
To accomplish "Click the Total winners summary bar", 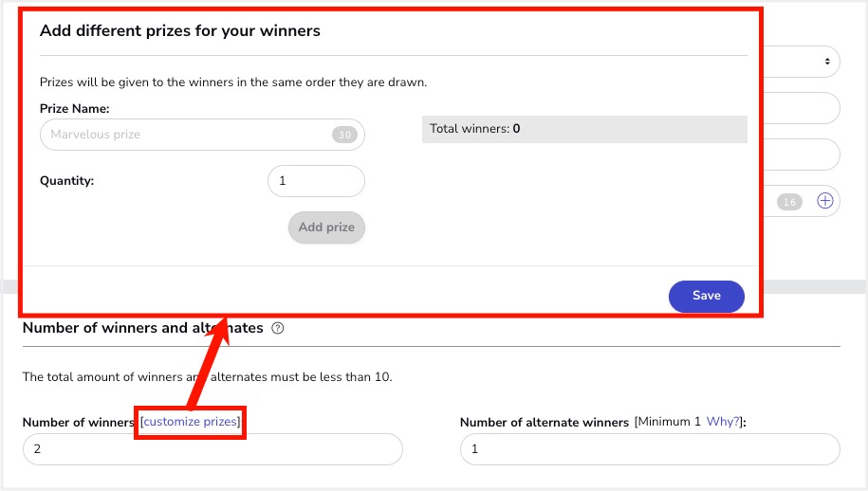I will point(584,129).
